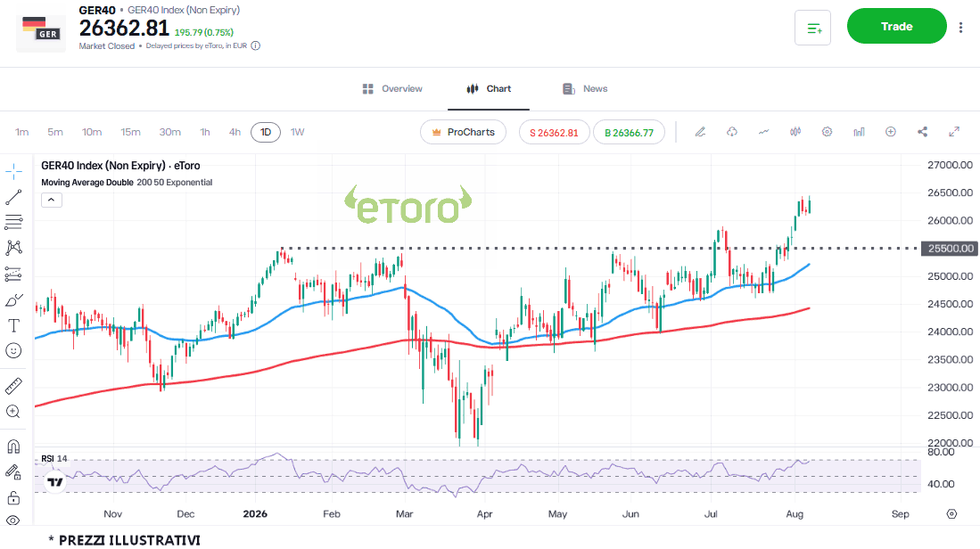Click the sell price S 26362.81
The image size is (980, 549).
click(555, 133)
